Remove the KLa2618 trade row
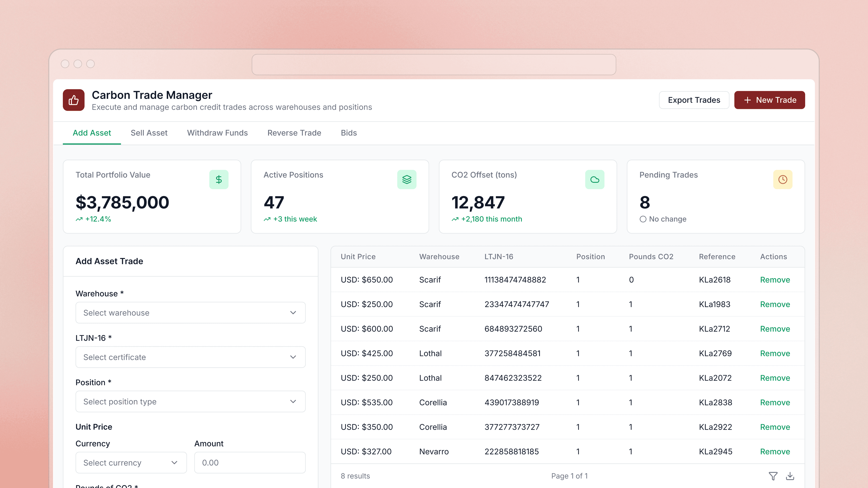This screenshot has height=488, width=868. [775, 280]
